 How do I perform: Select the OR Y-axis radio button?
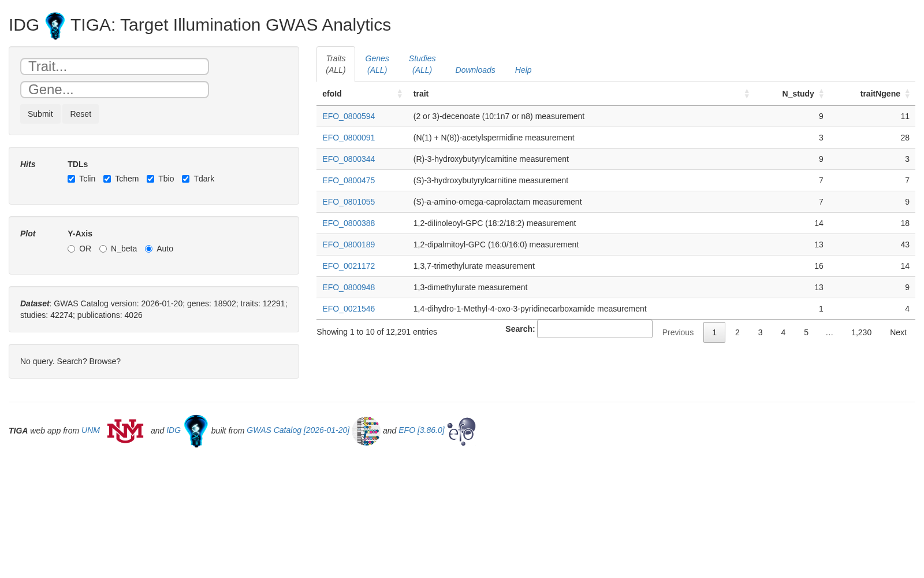pos(72,249)
